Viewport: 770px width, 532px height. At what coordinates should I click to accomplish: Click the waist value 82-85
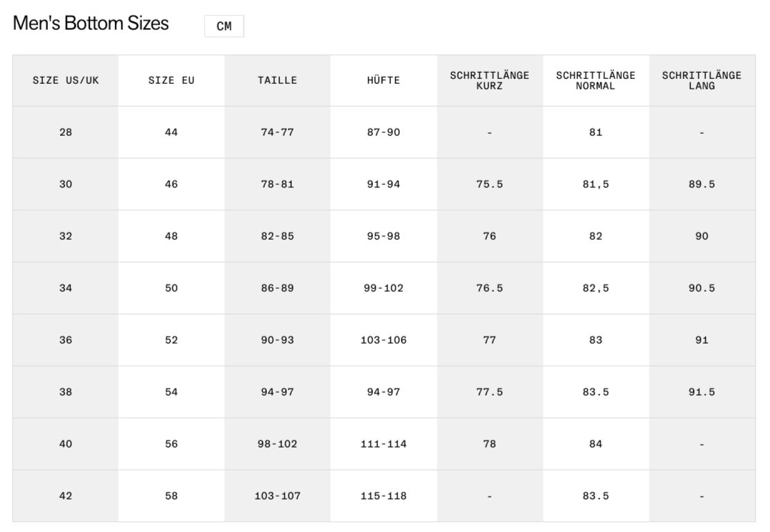(x=277, y=236)
